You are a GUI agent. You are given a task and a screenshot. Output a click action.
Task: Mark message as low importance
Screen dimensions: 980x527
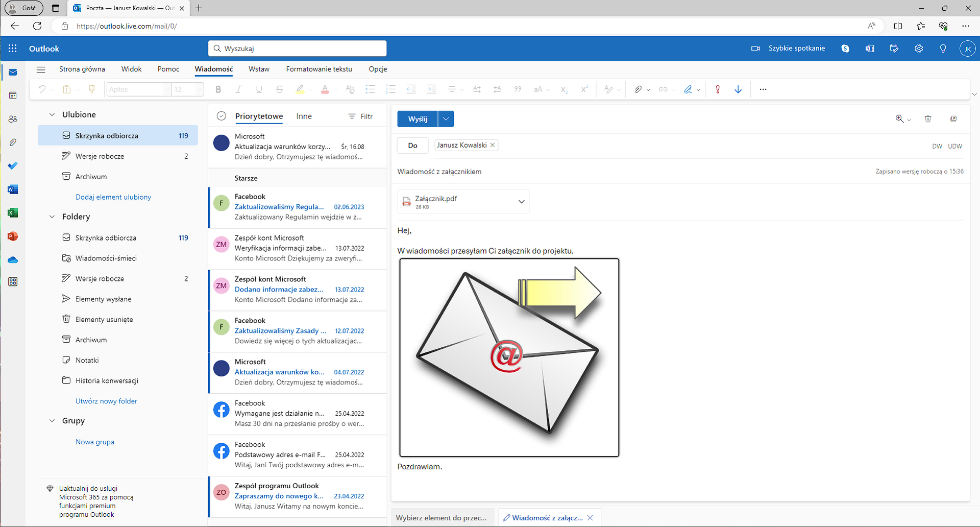pos(738,89)
